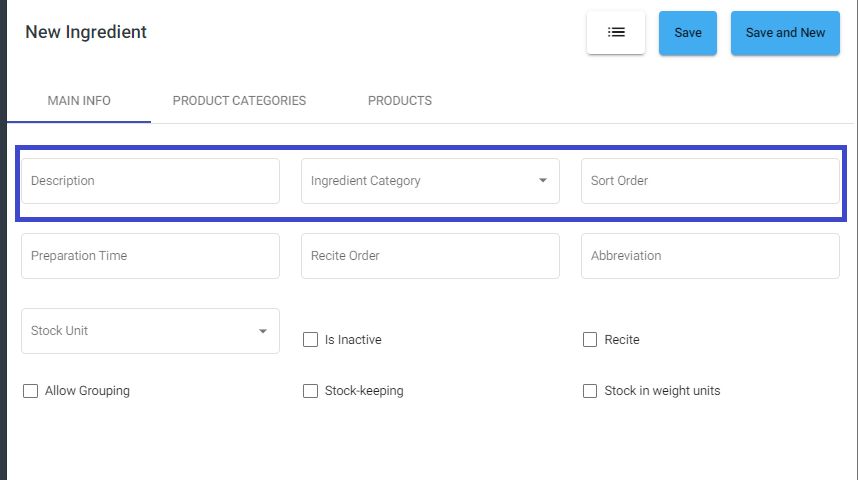Viewport: 858px width, 480px height.
Task: Click the Ingredient Category combo box
Action: pos(430,181)
